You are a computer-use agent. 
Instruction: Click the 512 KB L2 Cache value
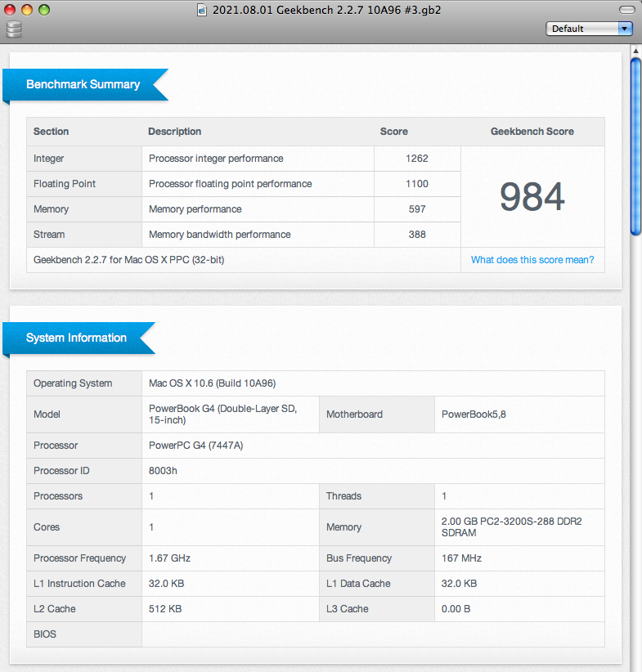(x=165, y=608)
